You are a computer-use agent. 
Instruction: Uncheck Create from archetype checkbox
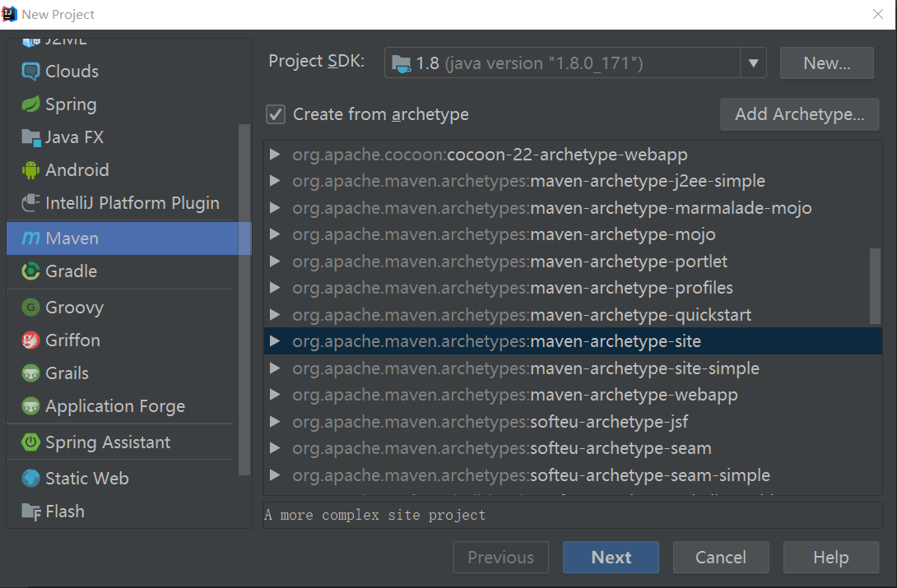point(276,114)
